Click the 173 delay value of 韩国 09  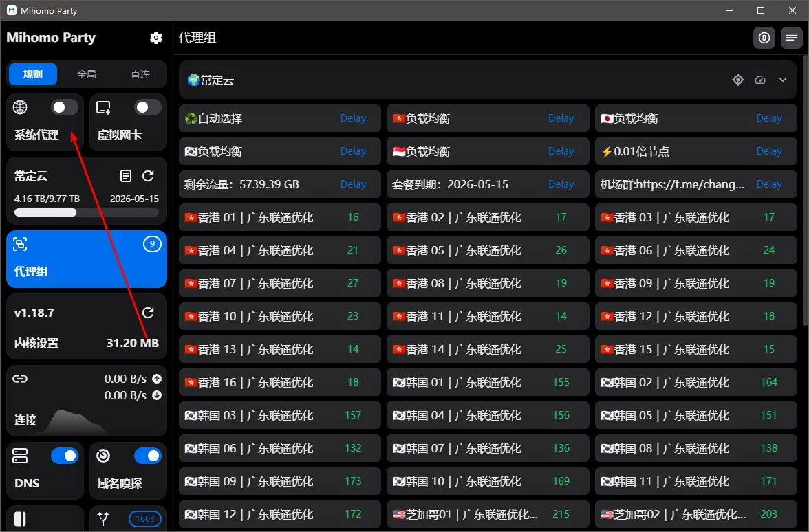[353, 481]
